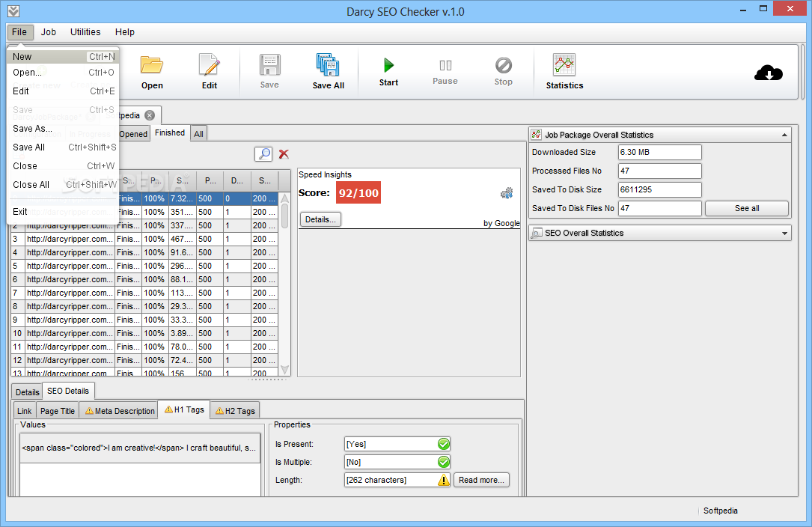This screenshot has width=812, height=527.
Task: Click the cloud download icon
Action: [769, 73]
